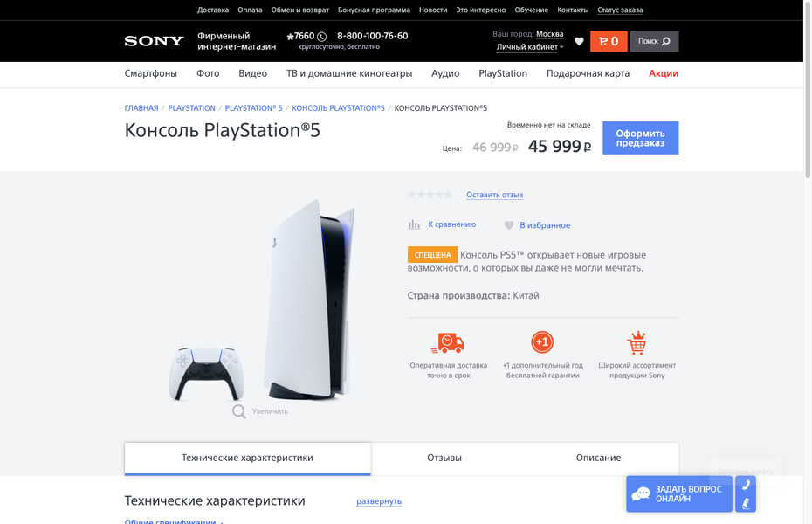Click Оформить предзаказ button
The image size is (812, 524).
point(641,138)
